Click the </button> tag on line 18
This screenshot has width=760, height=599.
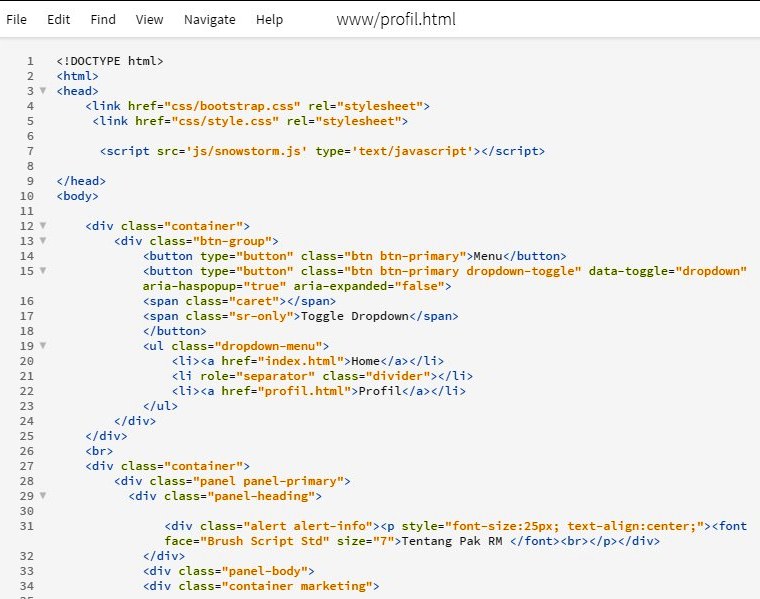[174, 331]
